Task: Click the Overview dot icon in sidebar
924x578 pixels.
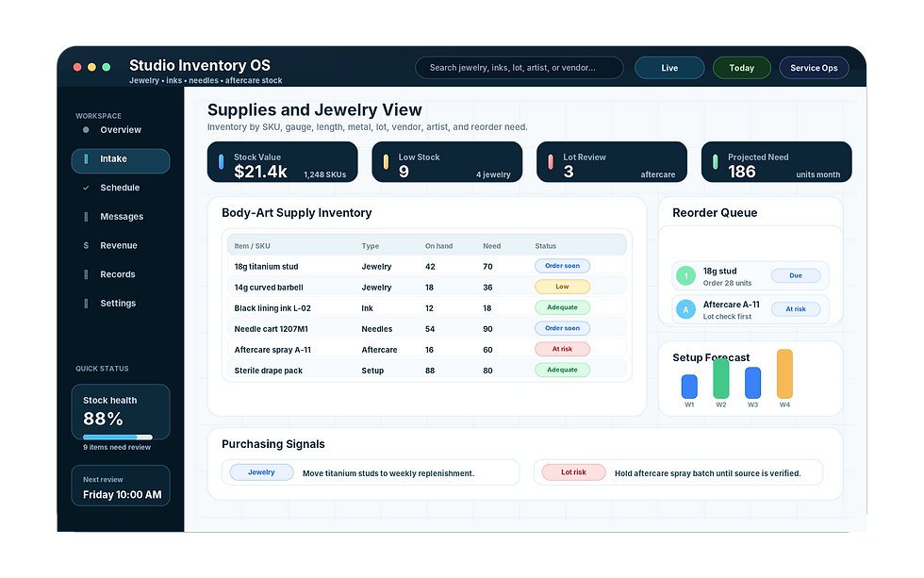Action: click(86, 129)
